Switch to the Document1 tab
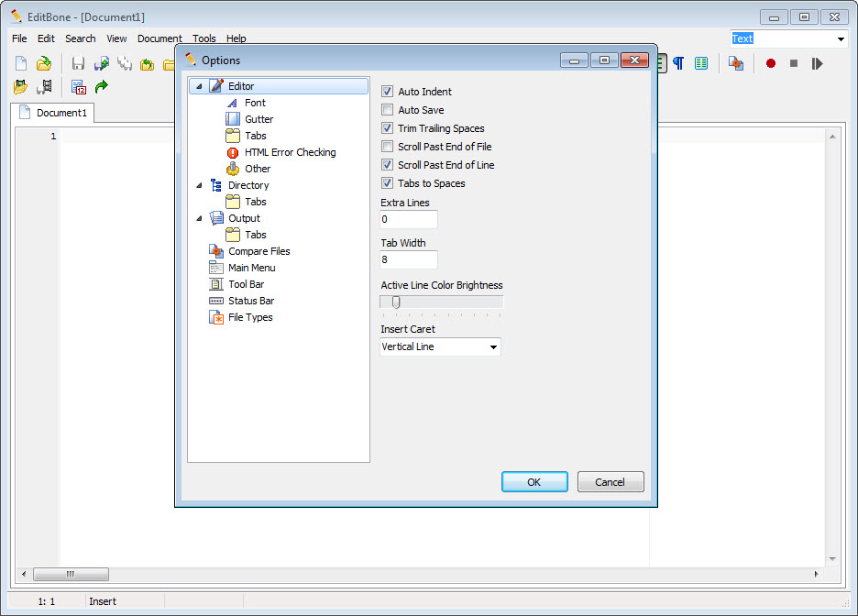The image size is (858, 616). click(x=53, y=113)
